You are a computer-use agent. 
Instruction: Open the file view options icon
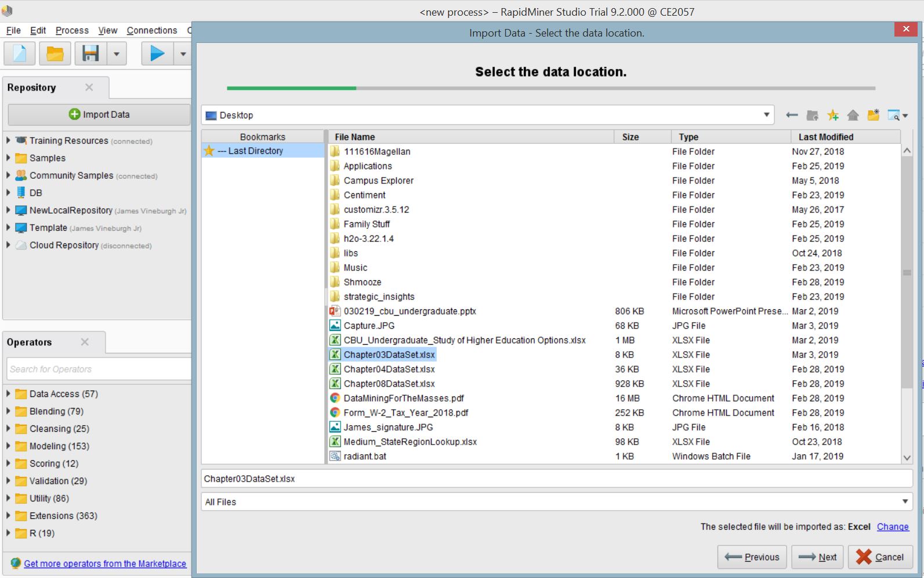coord(897,115)
